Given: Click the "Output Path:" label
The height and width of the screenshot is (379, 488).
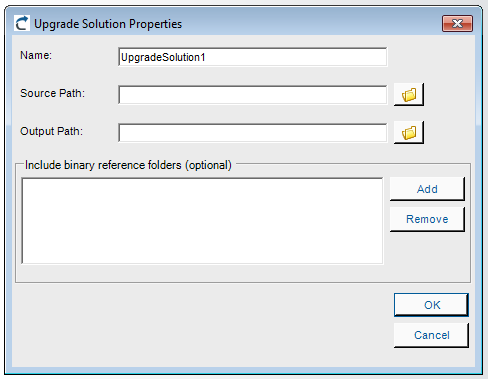Looking at the screenshot, I should point(51,131).
